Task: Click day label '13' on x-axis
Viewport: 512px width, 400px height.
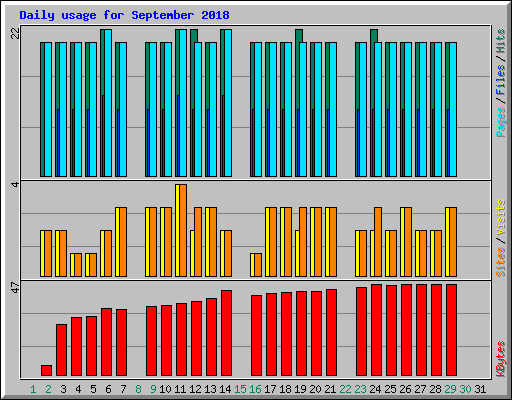Action: click(x=210, y=389)
